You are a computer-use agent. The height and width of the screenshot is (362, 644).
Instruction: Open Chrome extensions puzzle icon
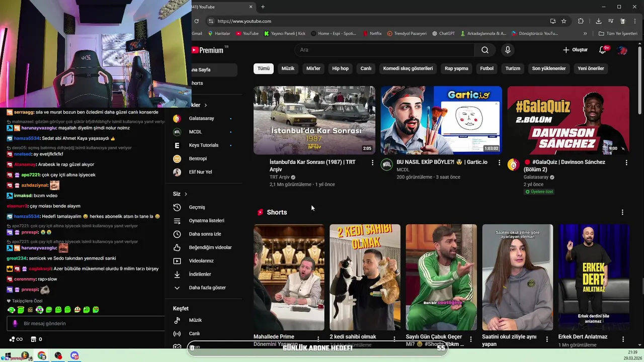581,21
